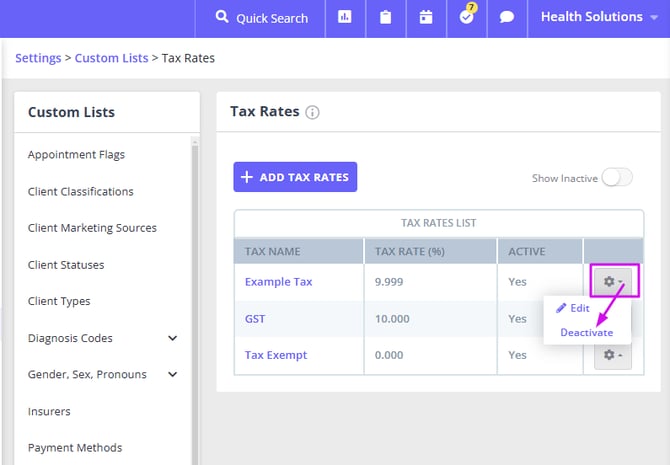This screenshot has width=670, height=465.
Task: Click the Add Tax Rates button
Action: [295, 177]
